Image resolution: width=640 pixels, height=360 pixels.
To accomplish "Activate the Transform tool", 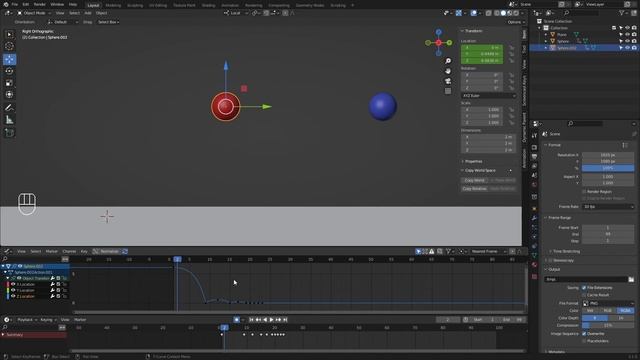I will pyautogui.click(x=9, y=95).
